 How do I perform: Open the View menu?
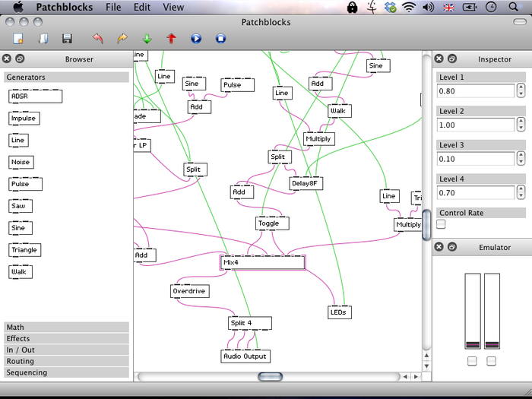(173, 7)
